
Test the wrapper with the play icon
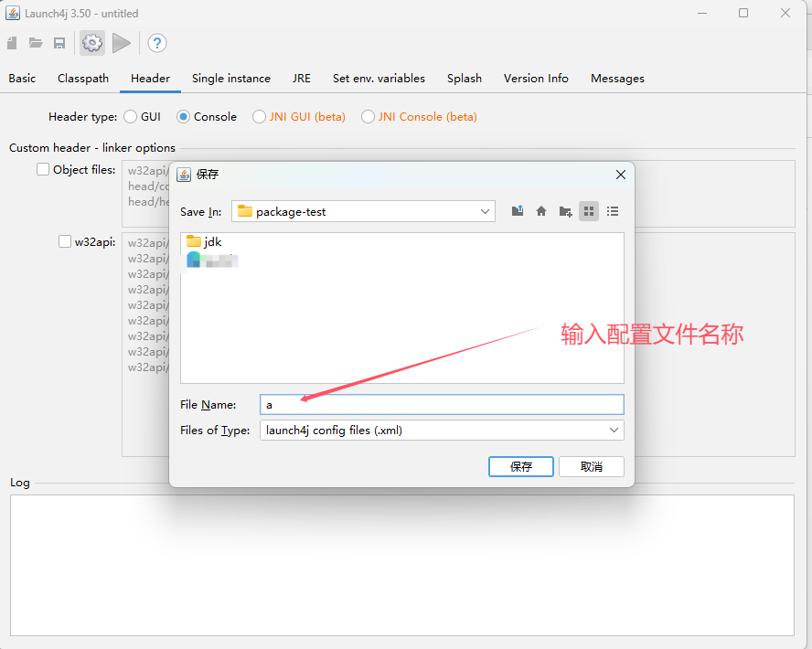pyautogui.click(x=122, y=43)
